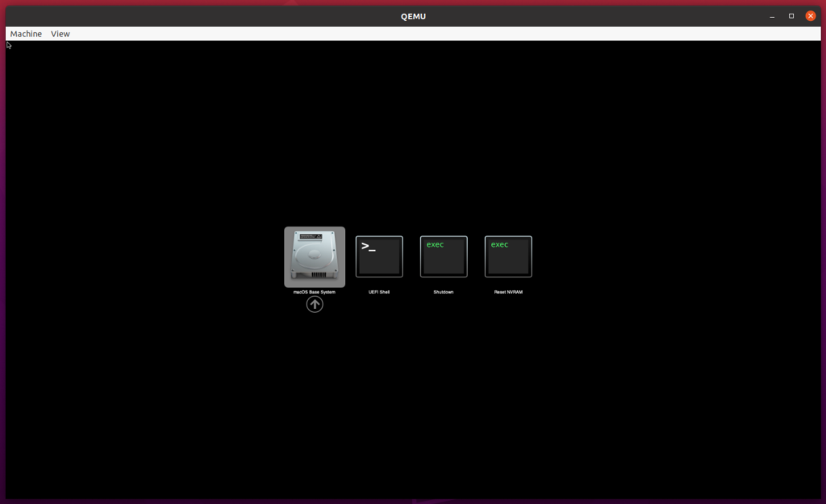Select the macOS Base System hard drive icon

pyautogui.click(x=315, y=256)
